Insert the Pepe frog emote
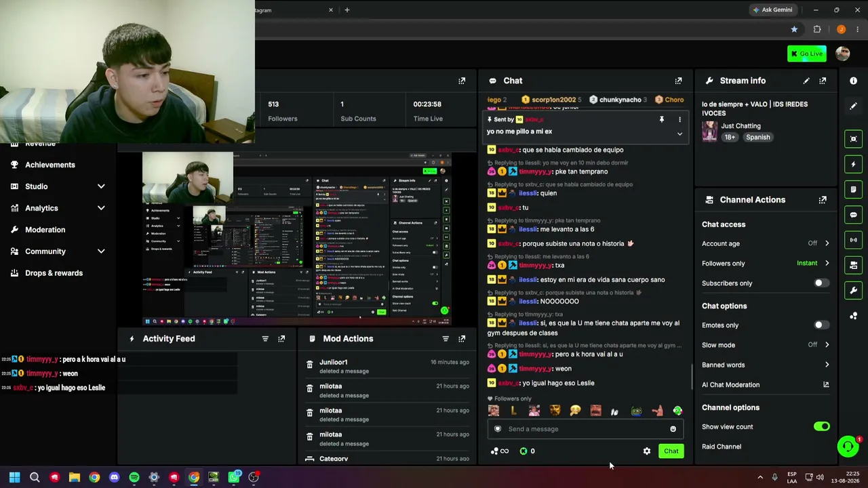 [636, 411]
